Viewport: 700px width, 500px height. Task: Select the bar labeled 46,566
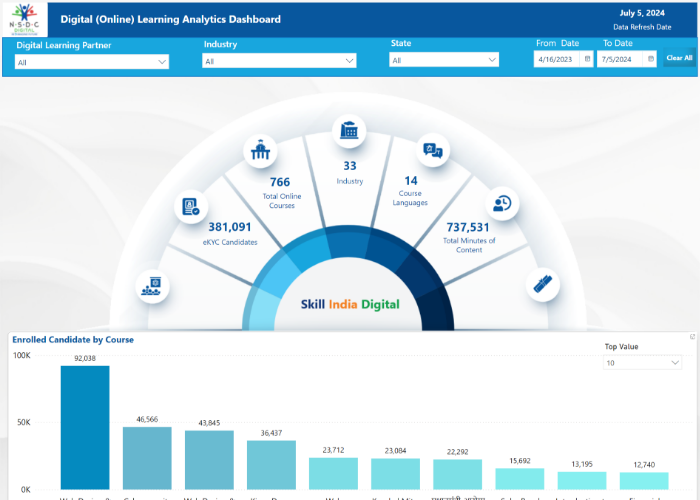click(x=147, y=458)
